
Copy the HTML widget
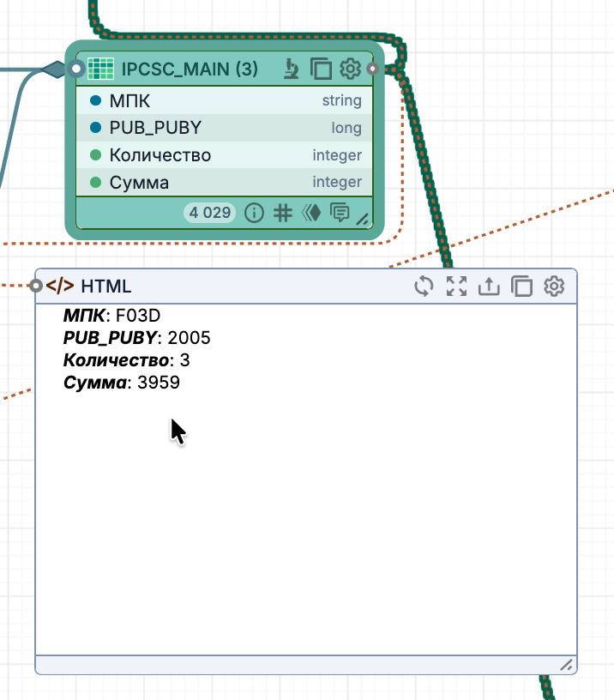tap(521, 287)
